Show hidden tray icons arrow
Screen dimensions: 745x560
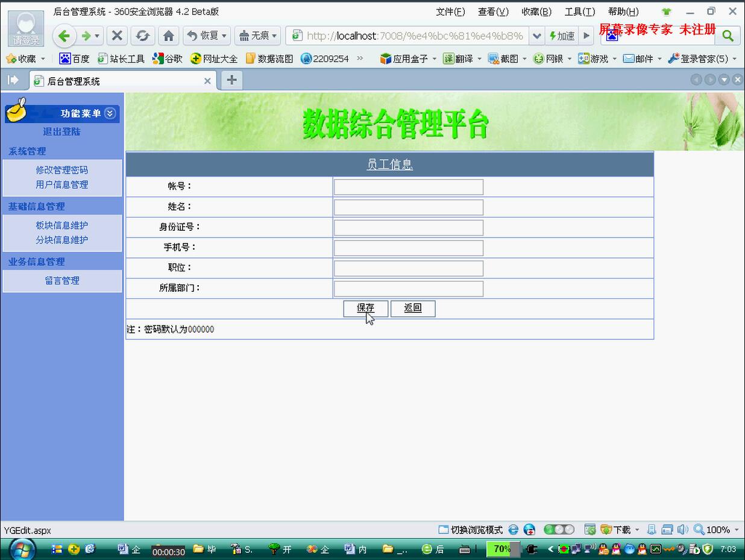click(550, 549)
